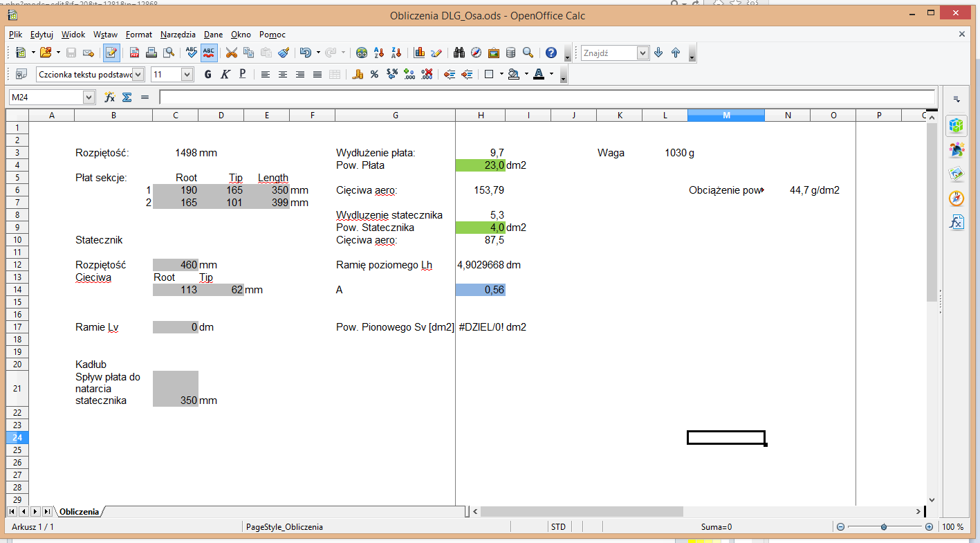The image size is (980, 543).
Task: Open the Format menu
Action: (x=138, y=35)
